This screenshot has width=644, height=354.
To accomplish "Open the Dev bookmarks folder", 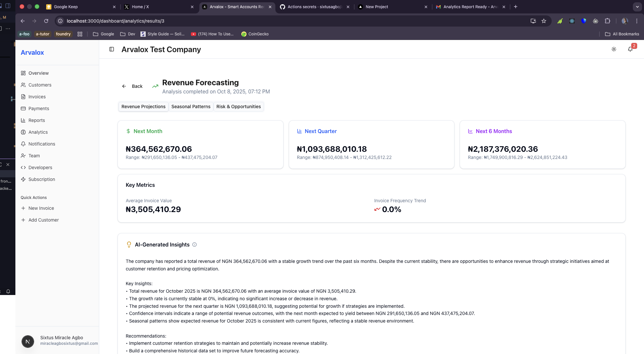I will tap(128, 34).
